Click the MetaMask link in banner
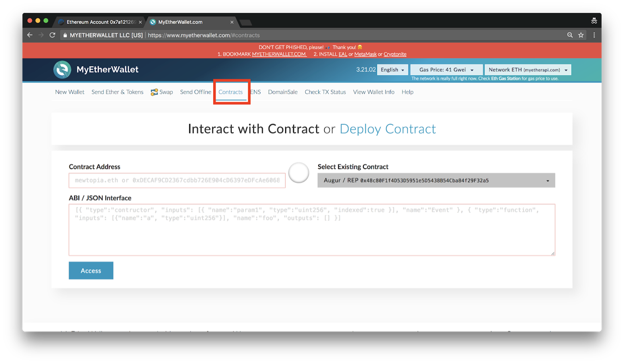This screenshot has height=364, width=624. pyautogui.click(x=365, y=54)
